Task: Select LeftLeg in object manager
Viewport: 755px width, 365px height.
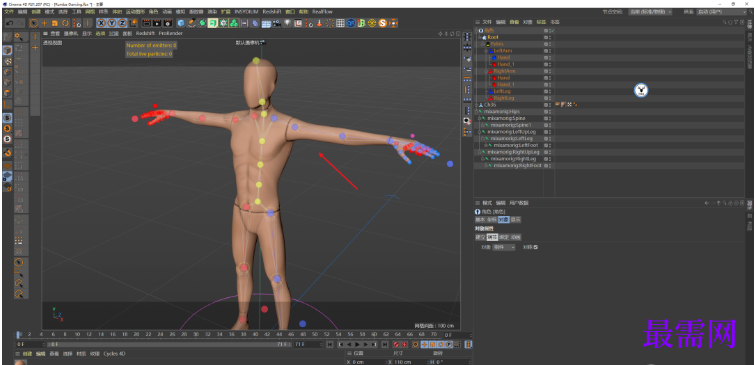Action: (x=502, y=91)
